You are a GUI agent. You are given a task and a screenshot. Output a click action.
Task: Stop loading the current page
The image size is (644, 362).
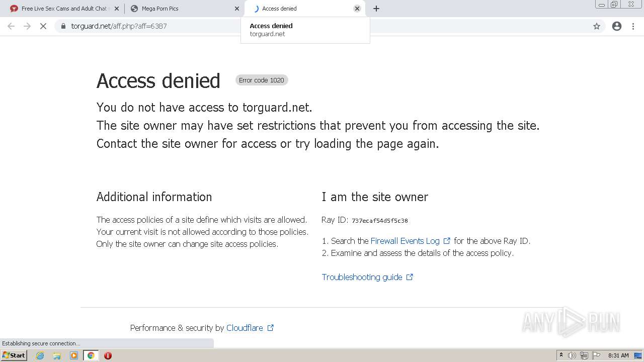click(x=43, y=26)
